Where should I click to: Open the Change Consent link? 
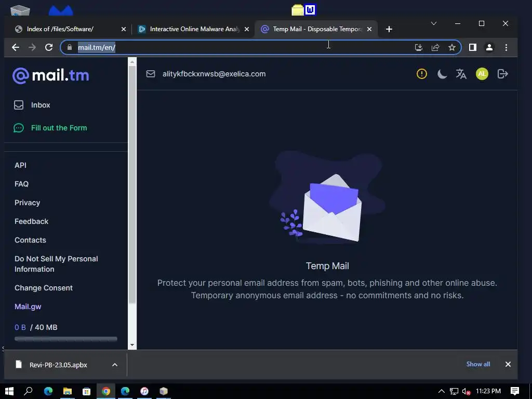(44, 288)
